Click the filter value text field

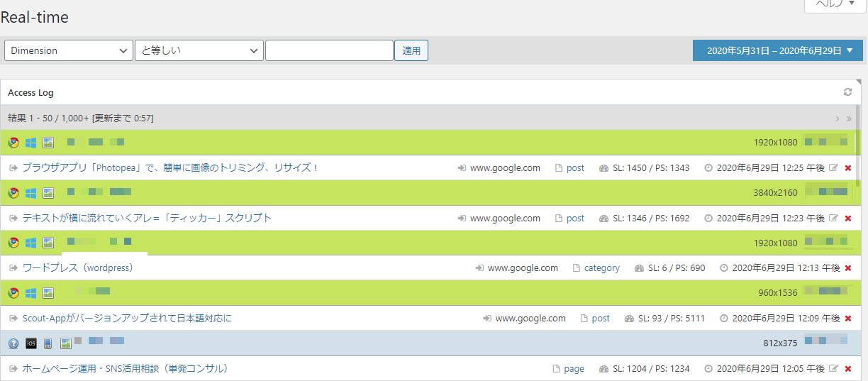329,50
